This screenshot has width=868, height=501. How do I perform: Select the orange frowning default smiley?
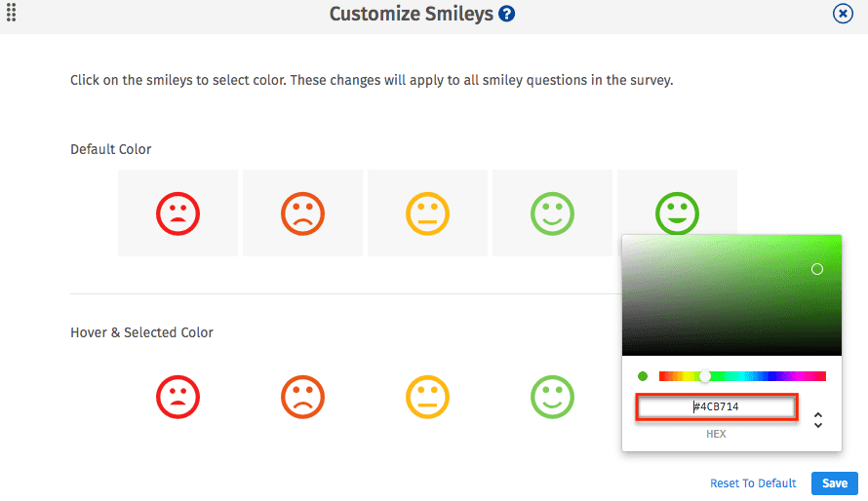pyautogui.click(x=302, y=213)
